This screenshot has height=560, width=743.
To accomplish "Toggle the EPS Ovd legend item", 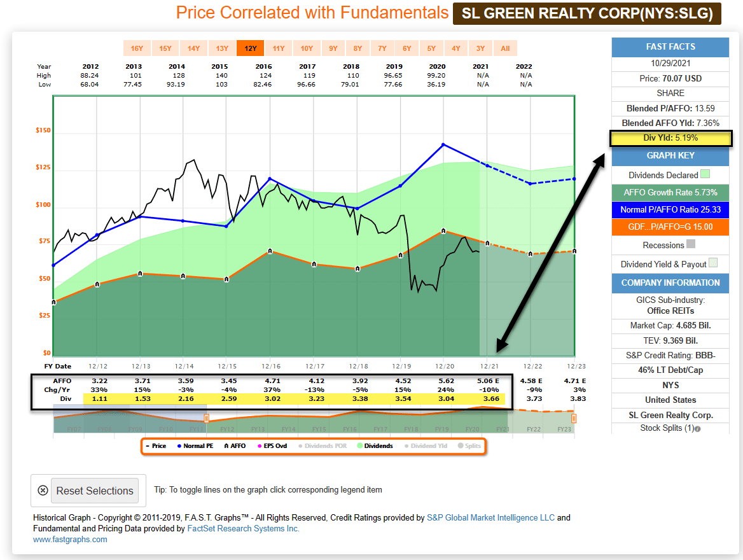I will (272, 446).
